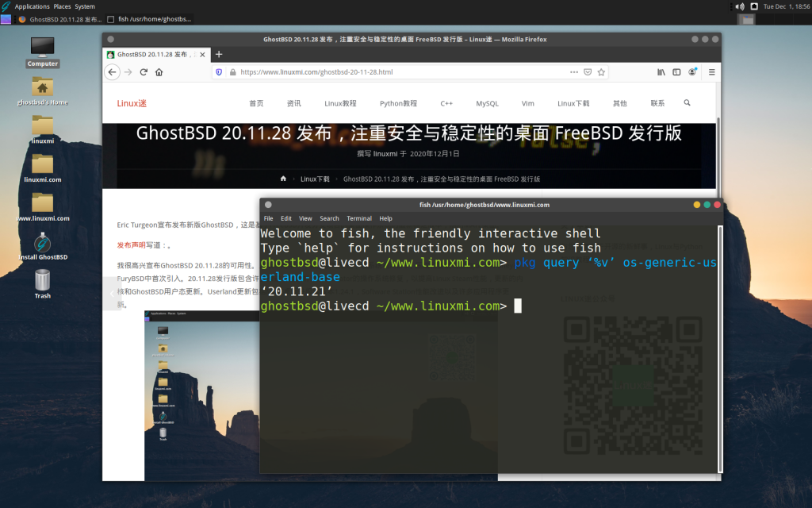Open new tab with plus button

point(219,55)
